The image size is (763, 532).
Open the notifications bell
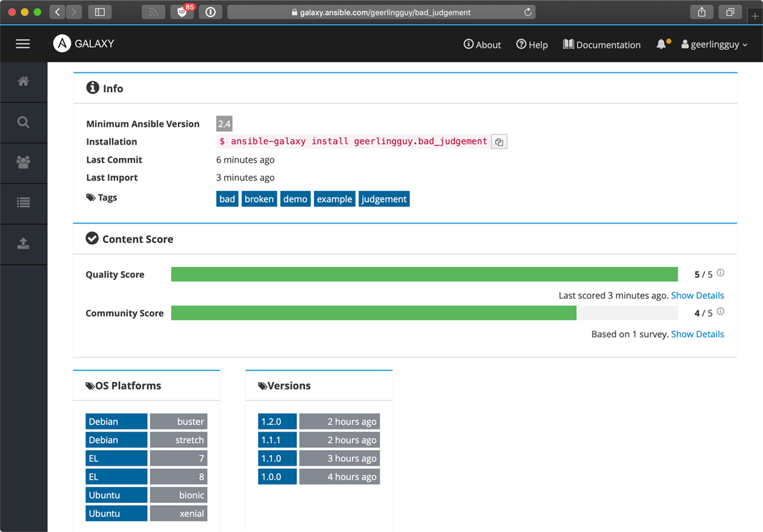point(663,44)
